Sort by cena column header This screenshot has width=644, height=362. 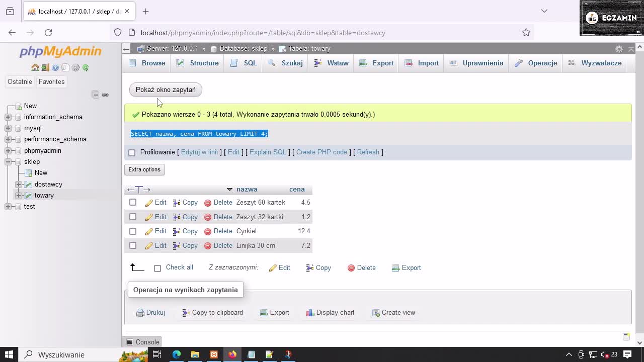(x=297, y=190)
